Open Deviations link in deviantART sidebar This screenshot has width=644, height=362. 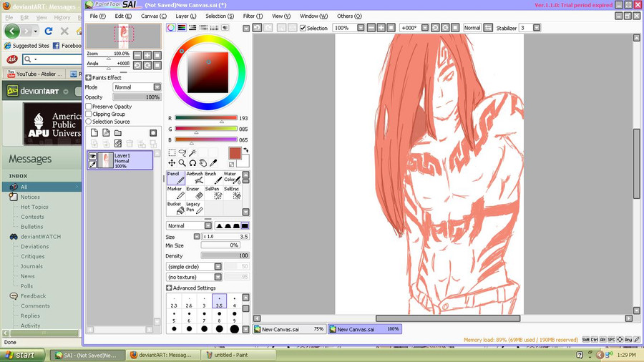(34, 246)
